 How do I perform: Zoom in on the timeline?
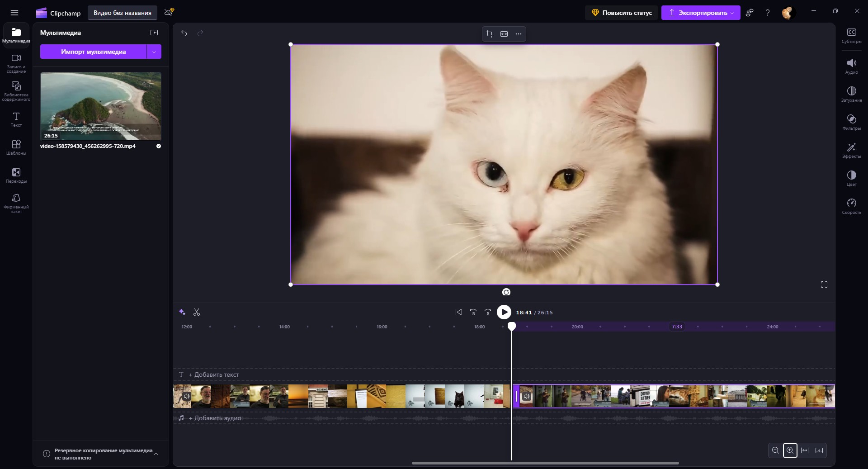click(790, 450)
